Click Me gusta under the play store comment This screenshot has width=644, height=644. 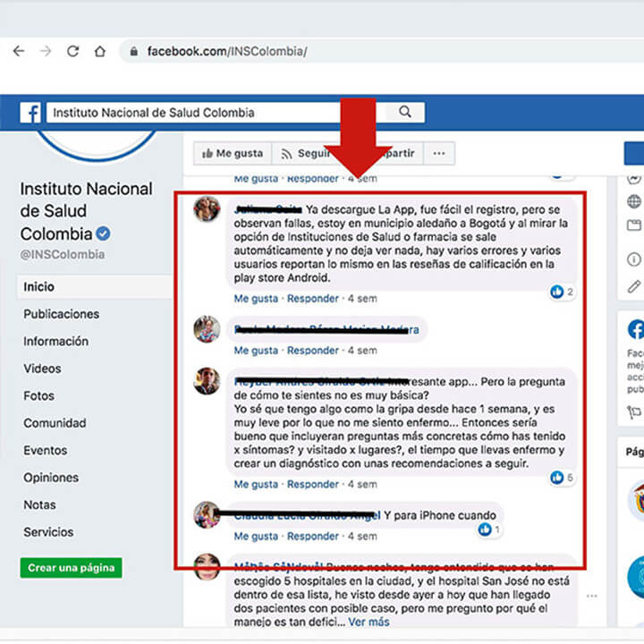tap(256, 299)
